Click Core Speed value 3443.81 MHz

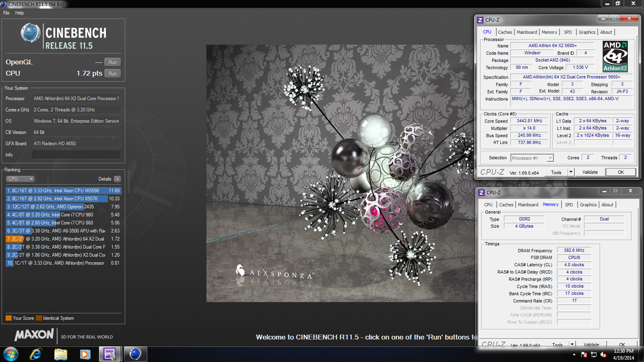click(529, 121)
